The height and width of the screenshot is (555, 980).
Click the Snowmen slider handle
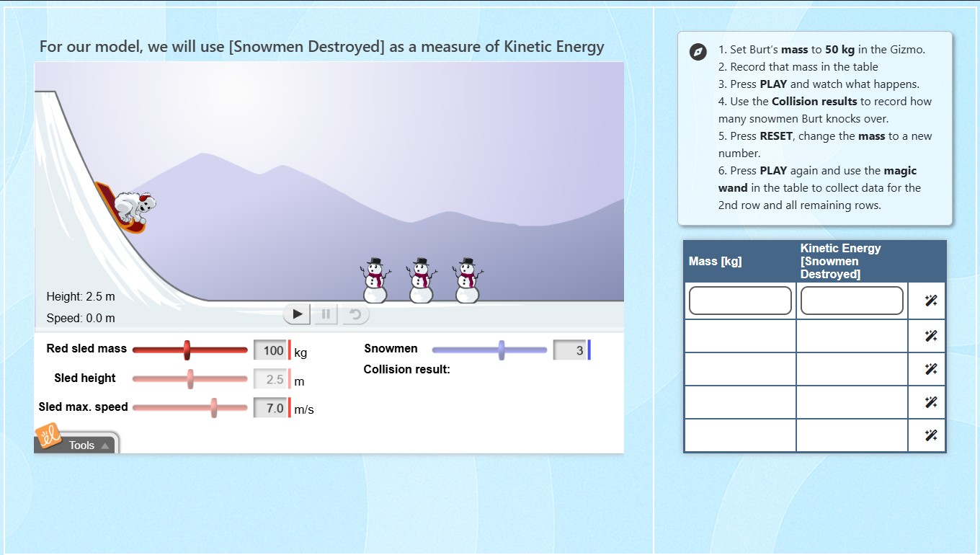coord(501,349)
